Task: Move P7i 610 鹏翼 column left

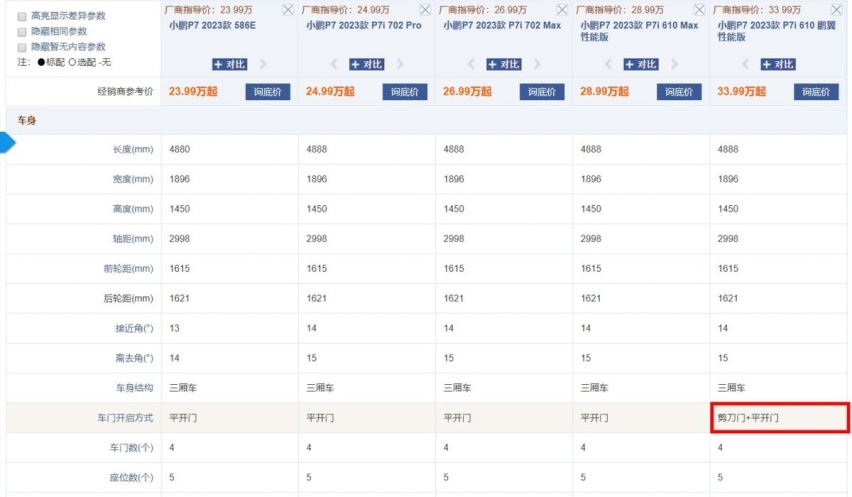Action: [746, 64]
